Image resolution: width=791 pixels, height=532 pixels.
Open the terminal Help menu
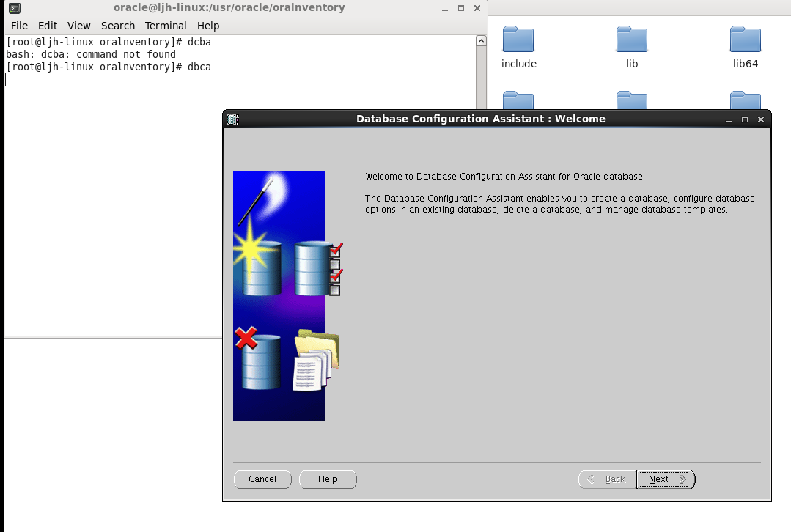click(x=208, y=26)
